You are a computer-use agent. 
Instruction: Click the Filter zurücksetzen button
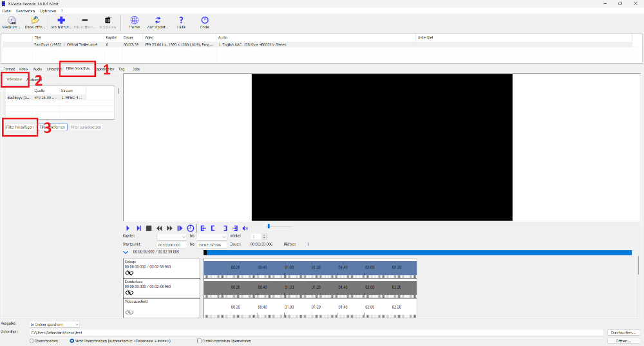(x=86, y=127)
